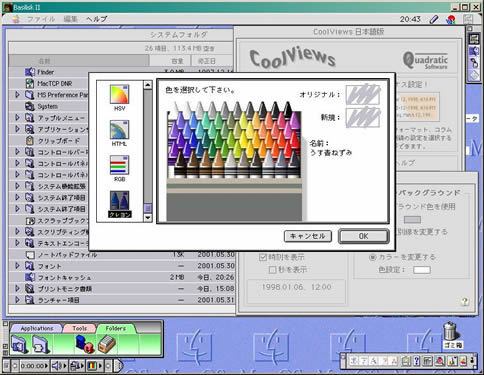Collapse the control strip with its end tab
484x375 pixels.
point(118,366)
